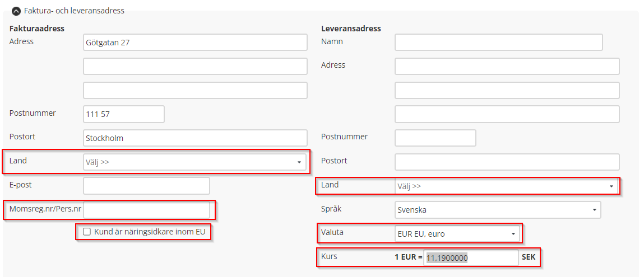This screenshot has width=644, height=277.
Task: Click the SEK currency label
Action: tap(529, 258)
